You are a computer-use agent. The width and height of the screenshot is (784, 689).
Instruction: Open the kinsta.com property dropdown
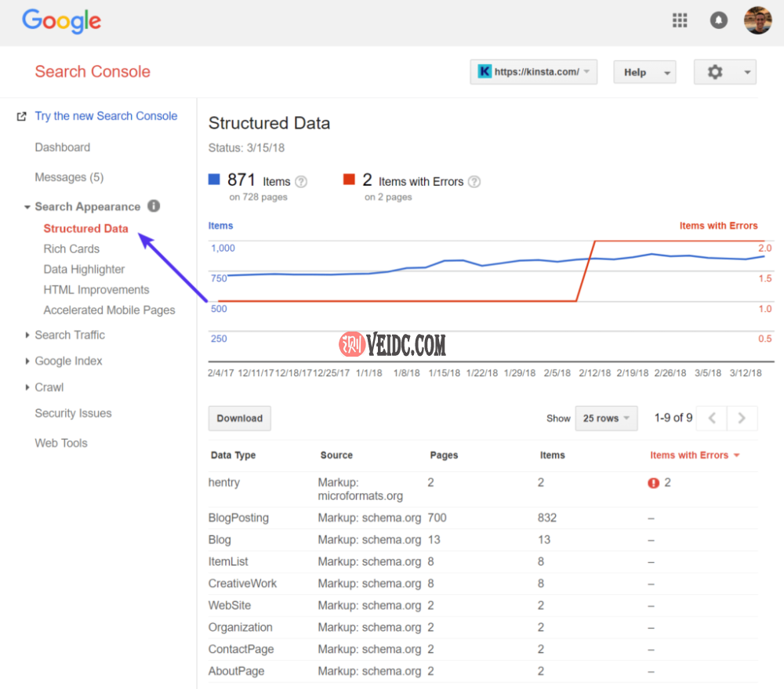533,72
